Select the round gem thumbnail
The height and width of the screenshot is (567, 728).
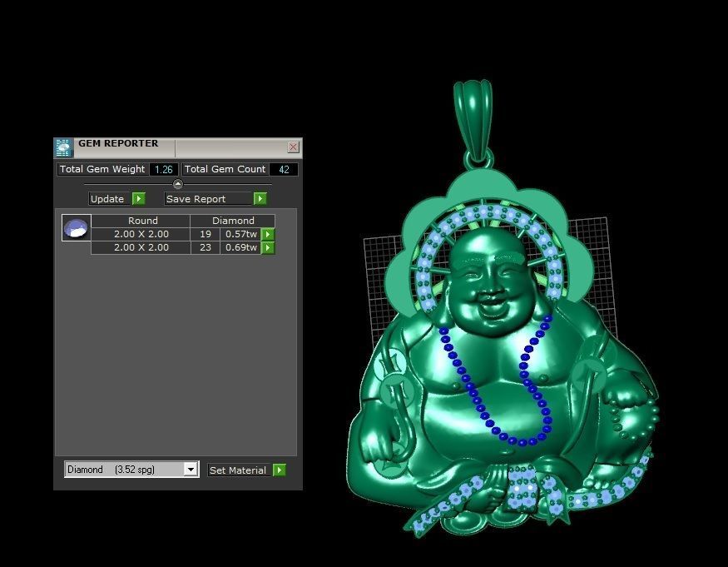pyautogui.click(x=77, y=228)
